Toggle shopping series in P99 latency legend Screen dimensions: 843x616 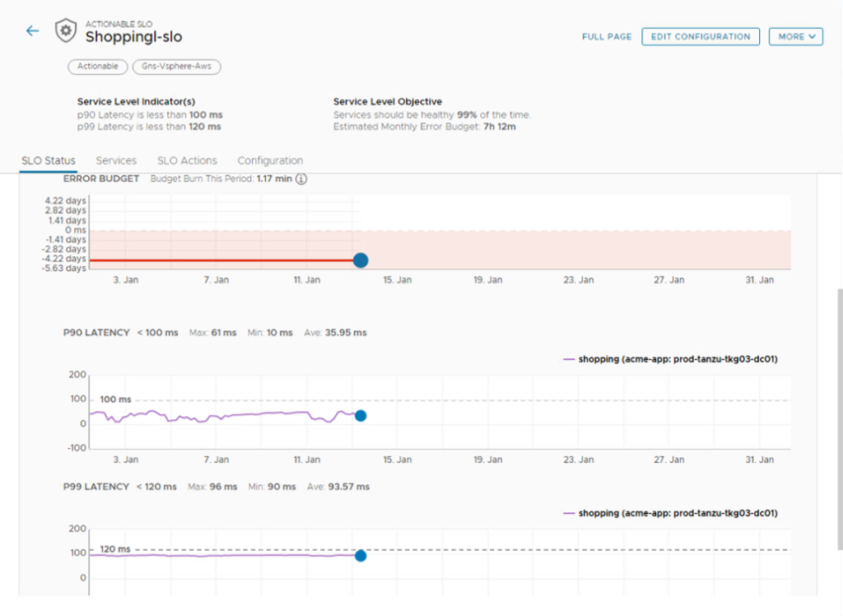pyautogui.click(x=670, y=513)
